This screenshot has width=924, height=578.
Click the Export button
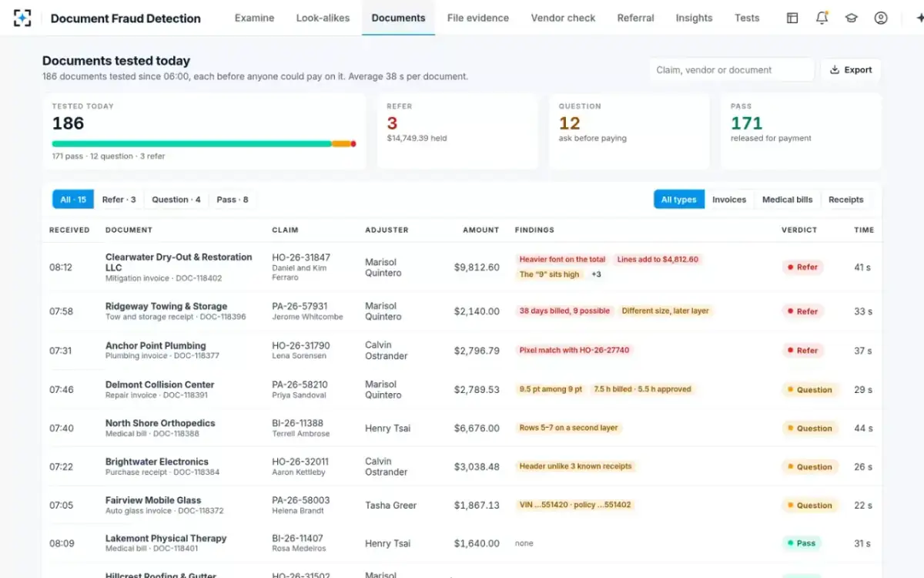tap(851, 69)
